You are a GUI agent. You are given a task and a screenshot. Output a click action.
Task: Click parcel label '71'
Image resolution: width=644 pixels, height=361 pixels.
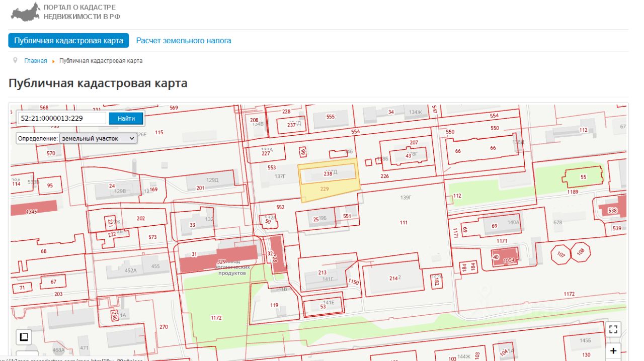[22, 288]
